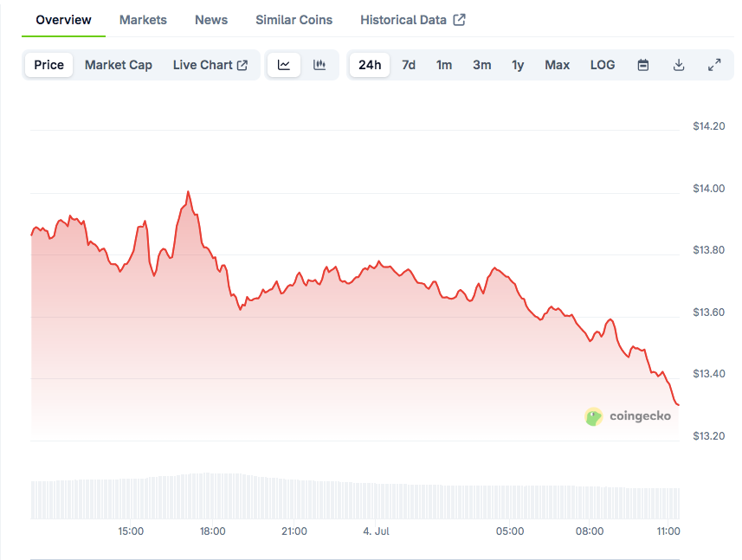This screenshot has width=742, height=560.
Task: Open Historical Data external link icon
Action: (459, 20)
